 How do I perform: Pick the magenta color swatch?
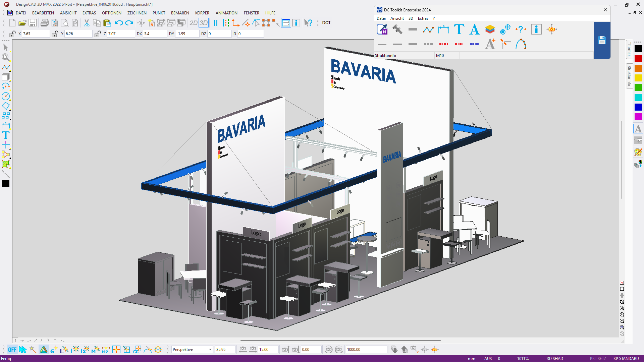[638, 117]
